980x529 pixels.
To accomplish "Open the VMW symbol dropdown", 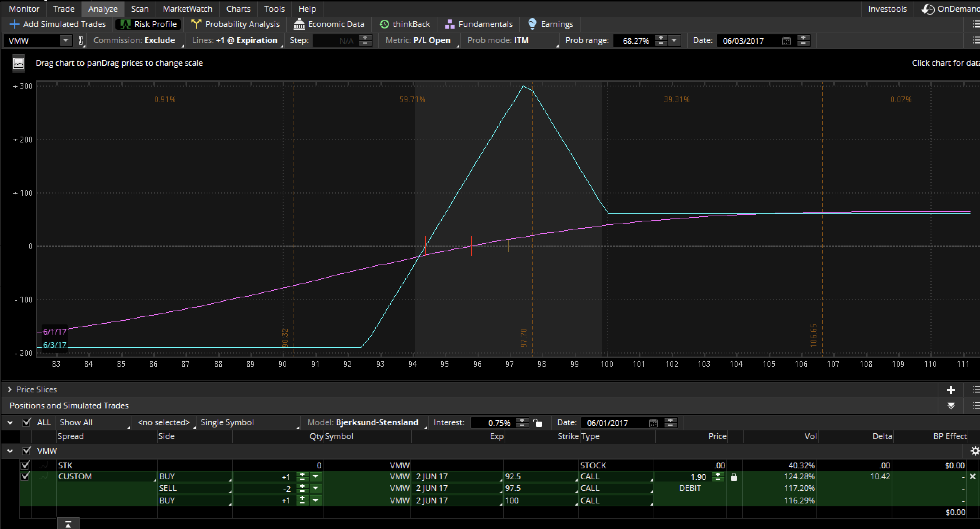I will (x=65, y=40).
